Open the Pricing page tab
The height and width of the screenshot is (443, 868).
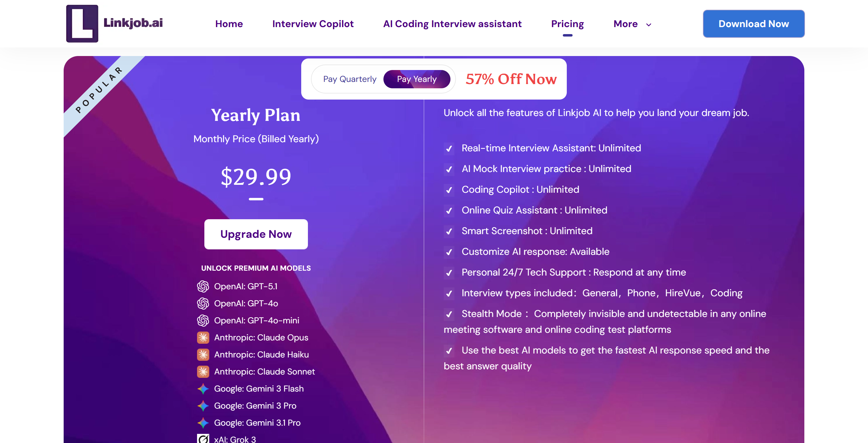click(x=567, y=24)
